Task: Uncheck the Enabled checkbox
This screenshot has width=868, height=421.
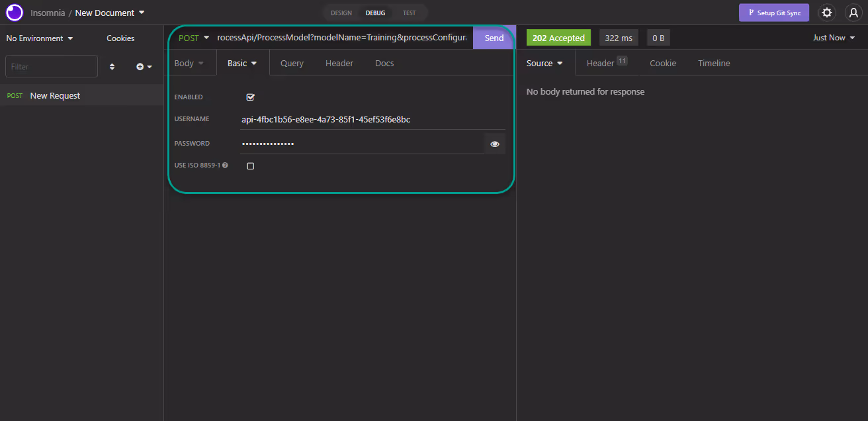Action: [250, 97]
